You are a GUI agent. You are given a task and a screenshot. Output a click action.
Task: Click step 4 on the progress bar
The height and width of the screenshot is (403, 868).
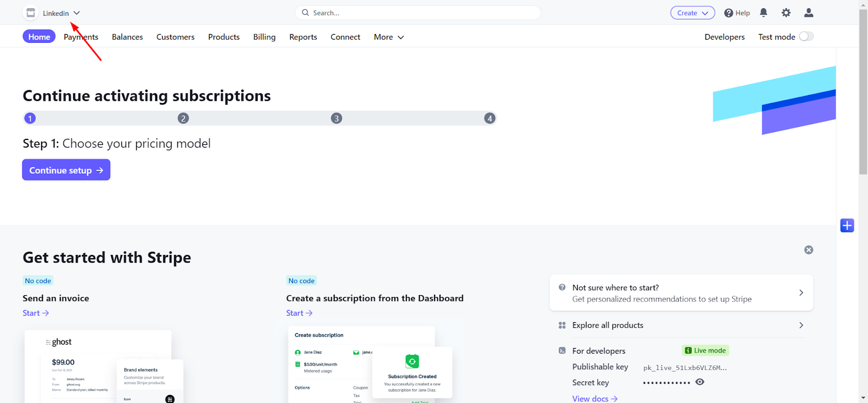coord(489,118)
